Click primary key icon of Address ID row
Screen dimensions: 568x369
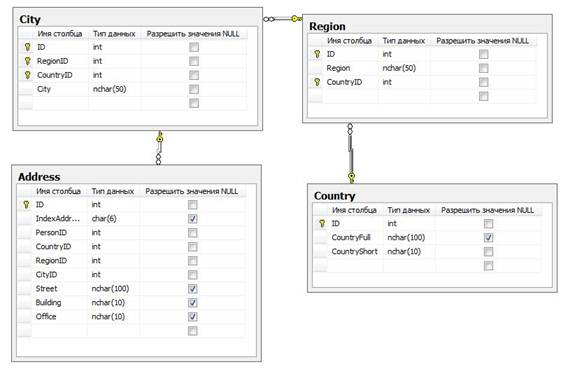point(26,205)
